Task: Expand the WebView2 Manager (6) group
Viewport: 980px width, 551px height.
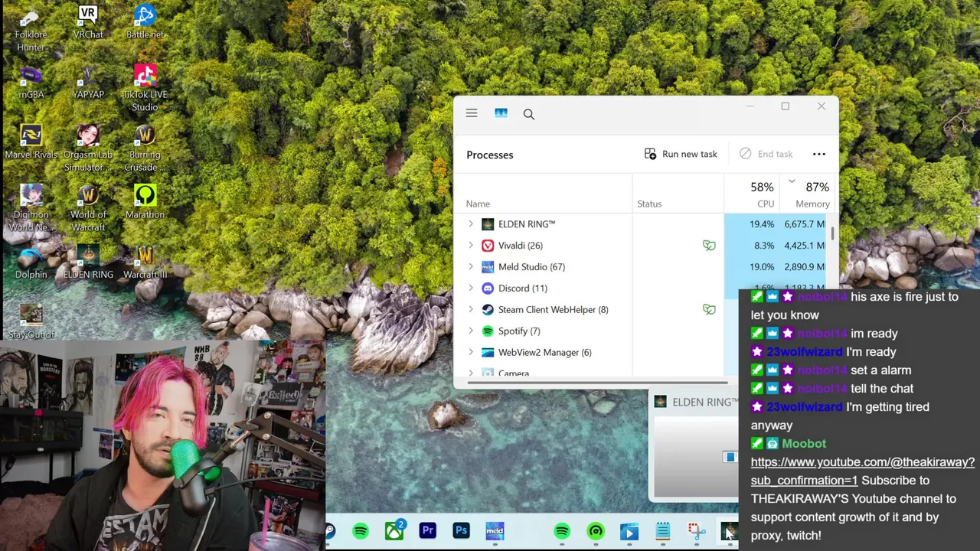Action: [471, 353]
